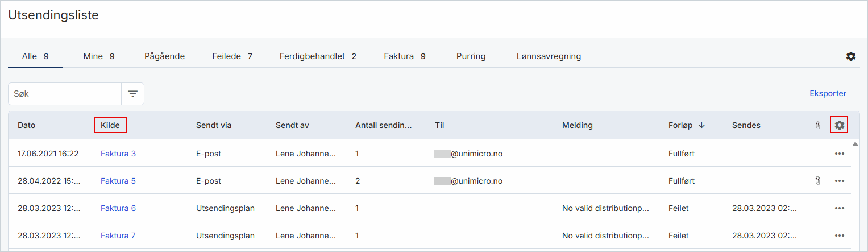The width and height of the screenshot is (868, 252).
Task: Open page settings gear beside the tabs
Action: 850,56
